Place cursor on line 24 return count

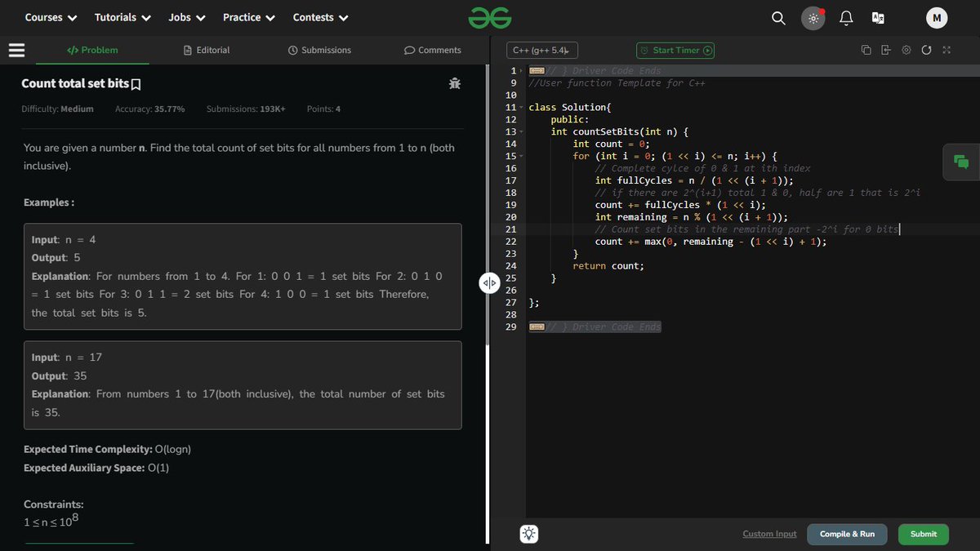608,266
